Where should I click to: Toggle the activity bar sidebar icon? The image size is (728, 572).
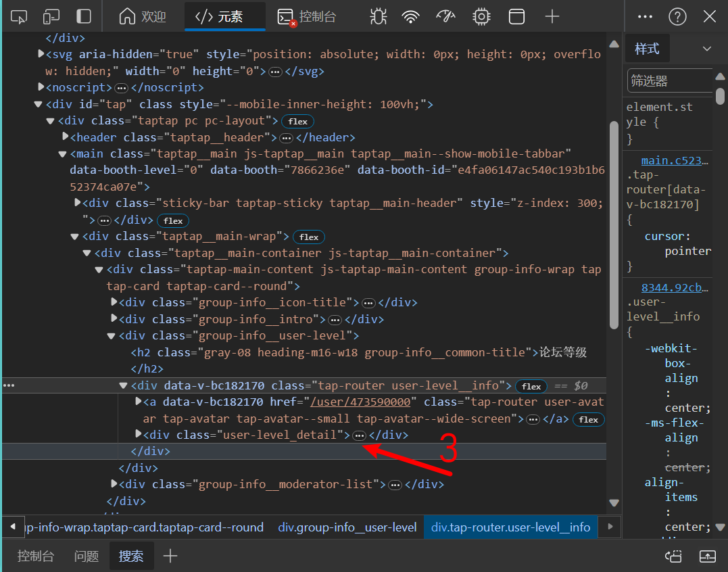point(84,17)
